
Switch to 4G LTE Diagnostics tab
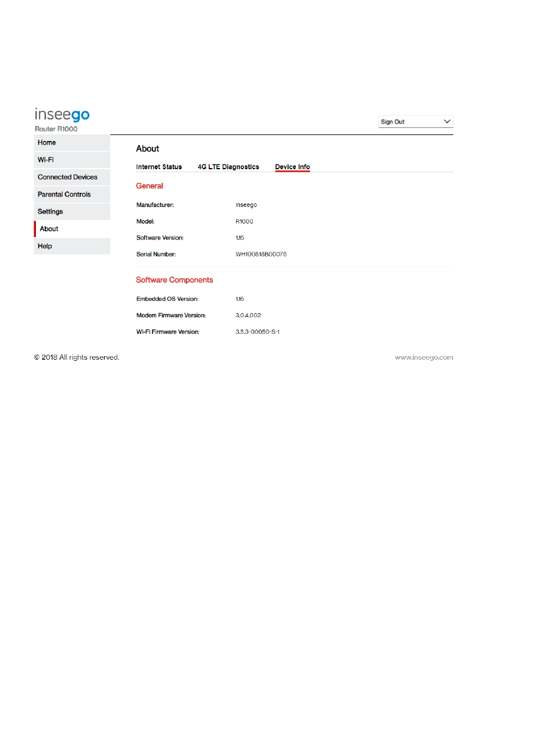pyautogui.click(x=228, y=167)
